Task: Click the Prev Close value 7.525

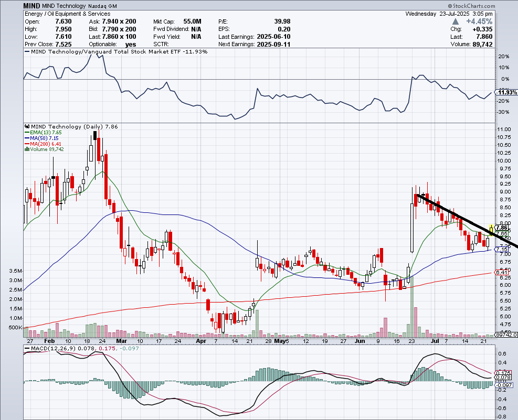Action: click(x=64, y=44)
